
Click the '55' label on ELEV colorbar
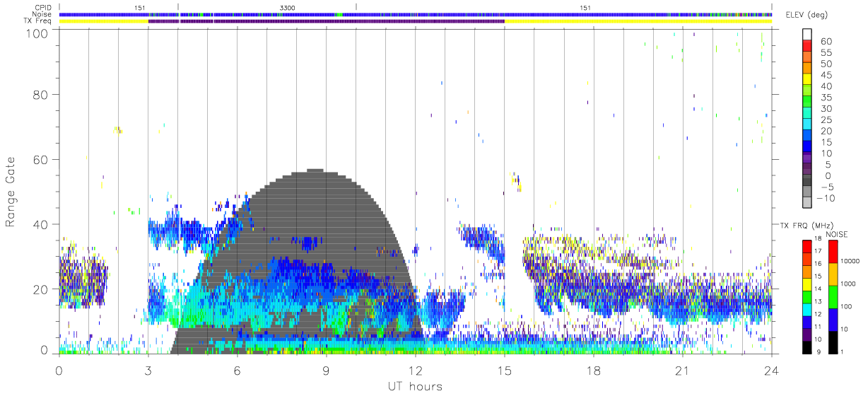[x=827, y=53]
